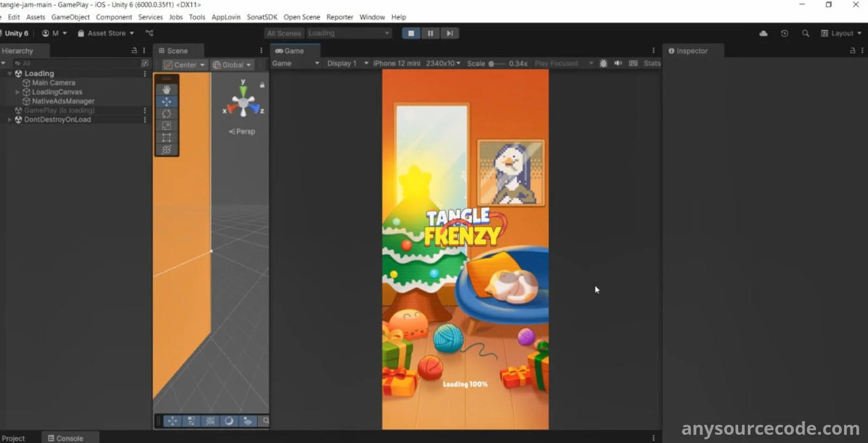
Task: Toggle Gizmos bug icon in Game view
Action: [x=603, y=63]
